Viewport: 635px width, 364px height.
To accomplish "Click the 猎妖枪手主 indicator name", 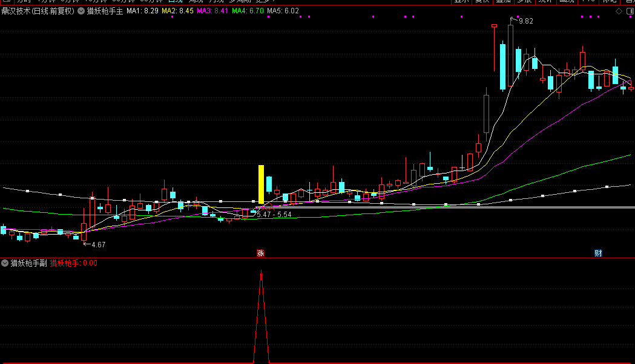I will coord(105,11).
